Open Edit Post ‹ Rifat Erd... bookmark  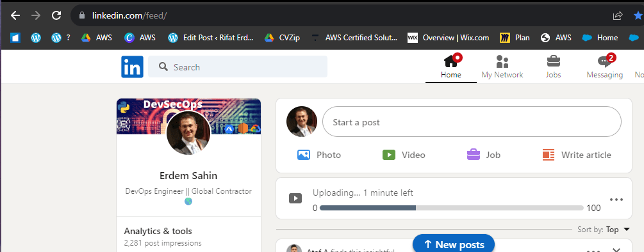(x=211, y=38)
